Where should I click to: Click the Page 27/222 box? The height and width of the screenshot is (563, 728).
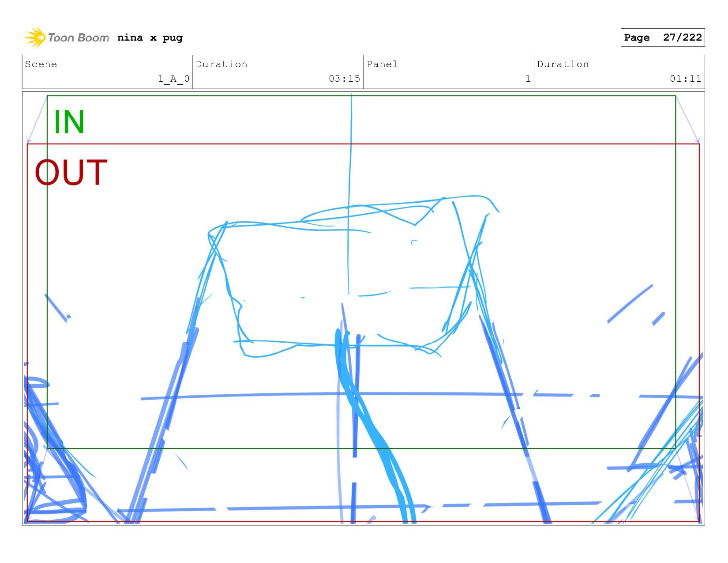point(662,38)
